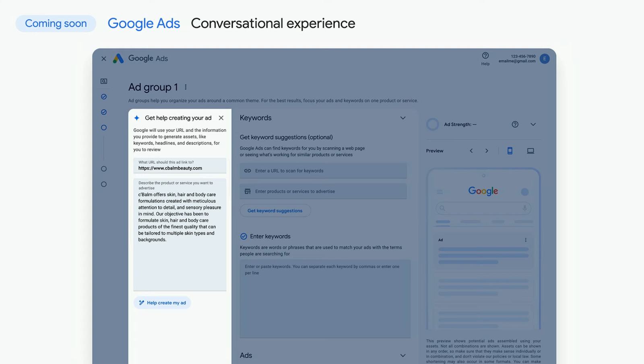Go to the second completed sidebar step
Viewport: 644px width, 364px height.
104,112
